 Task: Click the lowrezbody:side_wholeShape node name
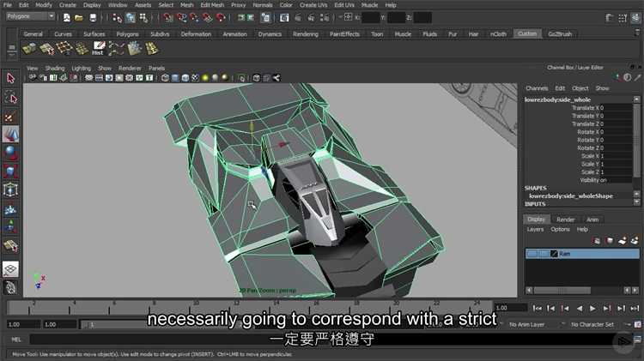(571, 196)
